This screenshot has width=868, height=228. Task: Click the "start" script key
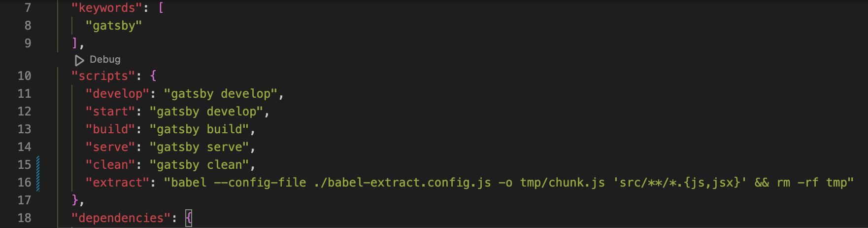pyautogui.click(x=110, y=112)
